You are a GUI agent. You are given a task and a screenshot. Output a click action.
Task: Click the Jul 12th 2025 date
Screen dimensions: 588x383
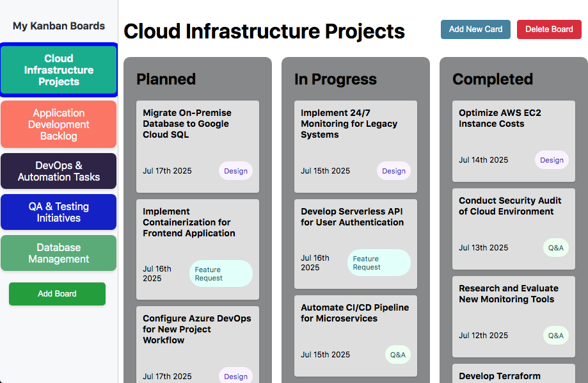tap(483, 336)
